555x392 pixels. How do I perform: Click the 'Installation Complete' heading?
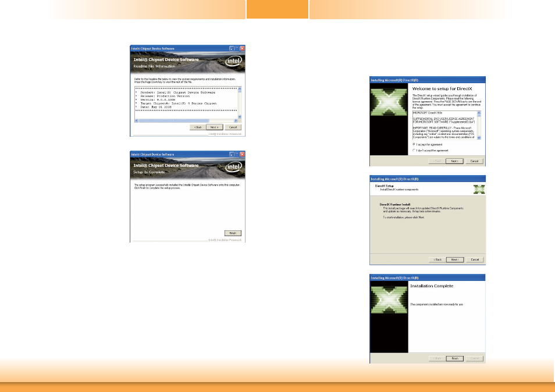(432, 286)
